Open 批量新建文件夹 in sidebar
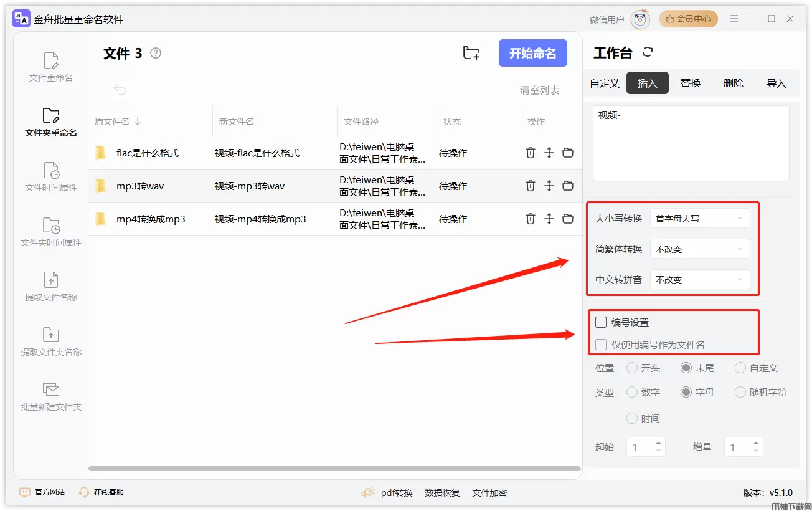The image size is (812, 511). click(51, 396)
